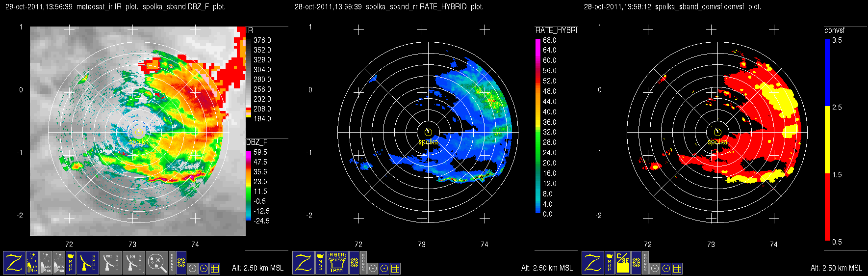The width and height of the screenshot is (868, 276).
Task: Click the IR grayscale color bar
Action: click(248, 77)
